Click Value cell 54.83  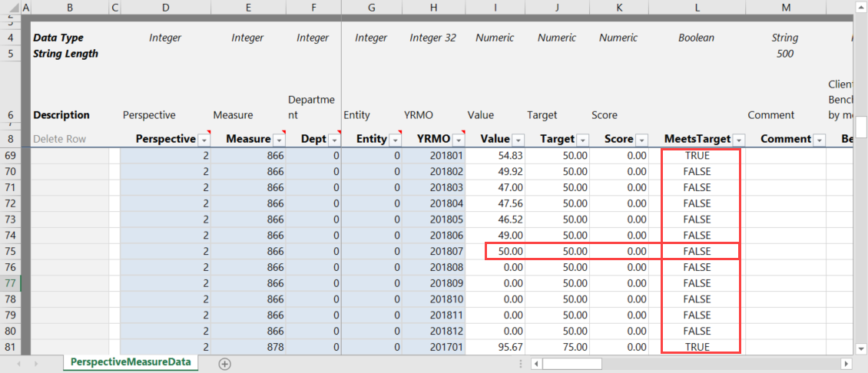coord(495,156)
